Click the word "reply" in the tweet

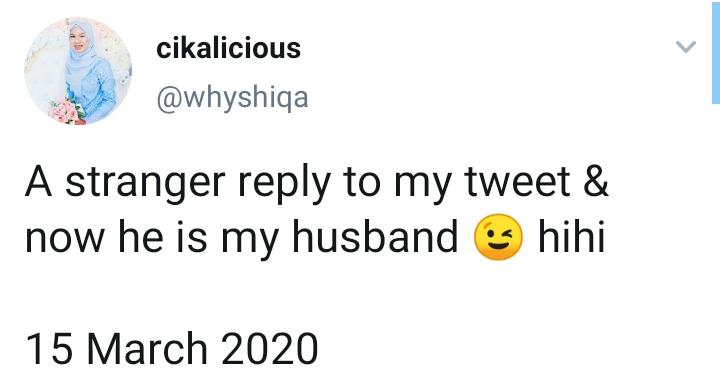[x=284, y=184]
